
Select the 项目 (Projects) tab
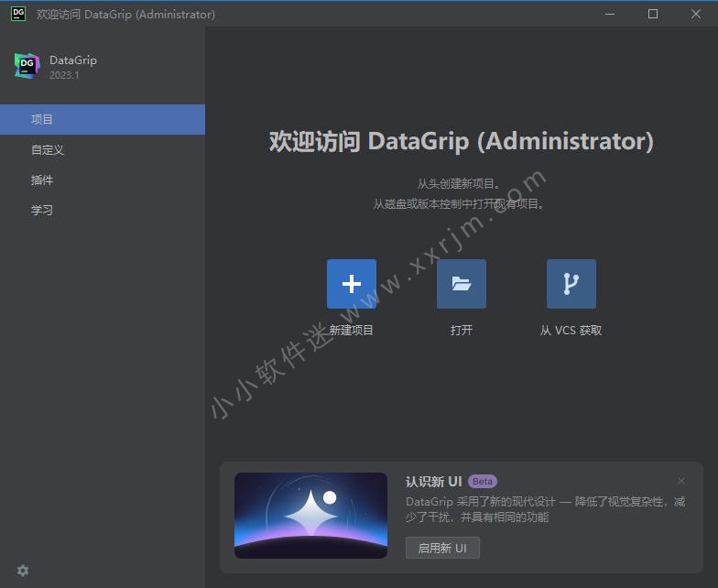pos(103,119)
